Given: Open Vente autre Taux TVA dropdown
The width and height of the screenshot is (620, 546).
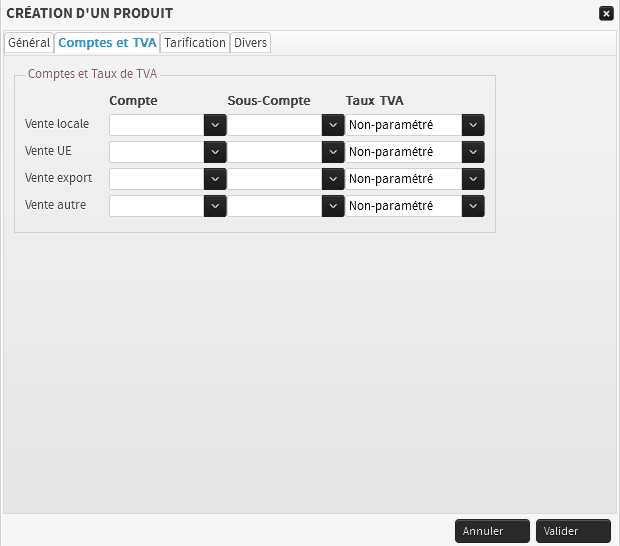Looking at the screenshot, I should click(x=415, y=206).
